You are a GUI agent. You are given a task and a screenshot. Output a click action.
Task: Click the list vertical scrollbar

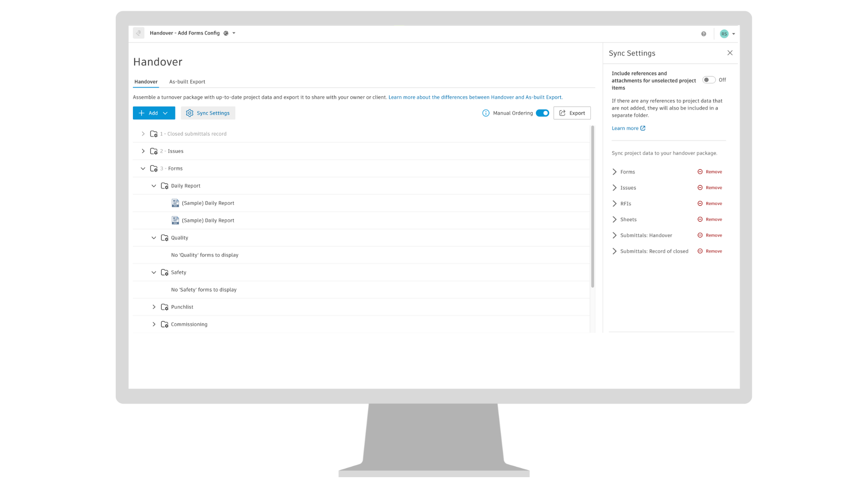(592, 206)
